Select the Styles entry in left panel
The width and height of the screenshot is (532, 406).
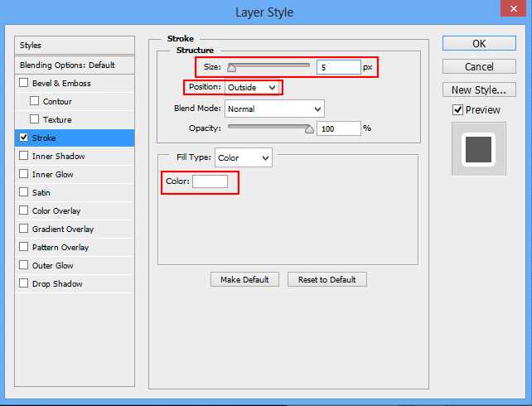tap(75, 45)
